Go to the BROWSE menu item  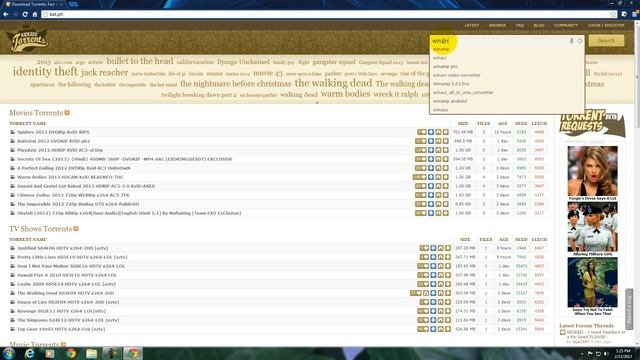497,25
